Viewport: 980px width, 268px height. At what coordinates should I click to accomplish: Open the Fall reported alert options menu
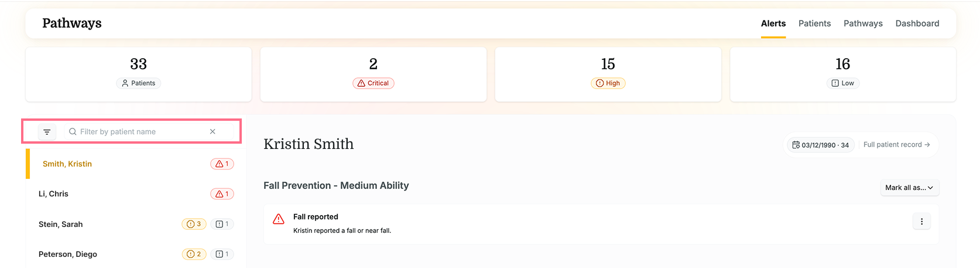click(921, 222)
